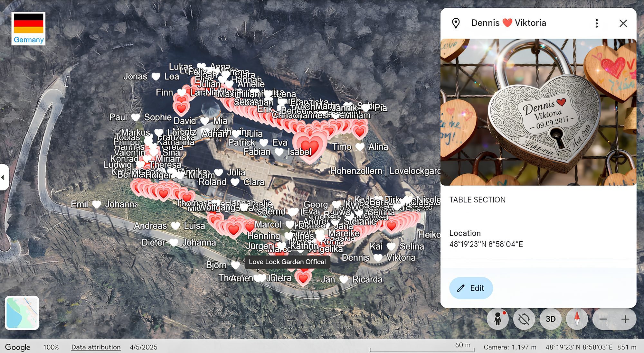
Task: Expand the collapsed left side panel arrow
Action: [x=3, y=177]
